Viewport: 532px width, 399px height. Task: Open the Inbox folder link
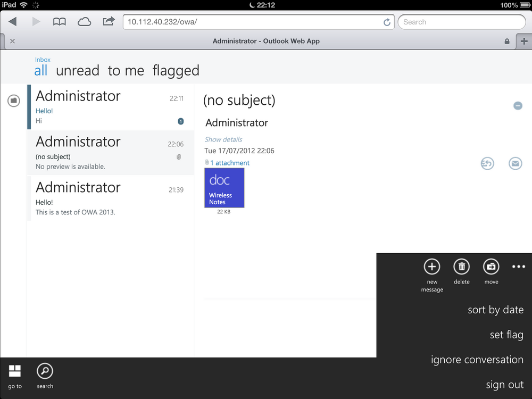(x=43, y=60)
